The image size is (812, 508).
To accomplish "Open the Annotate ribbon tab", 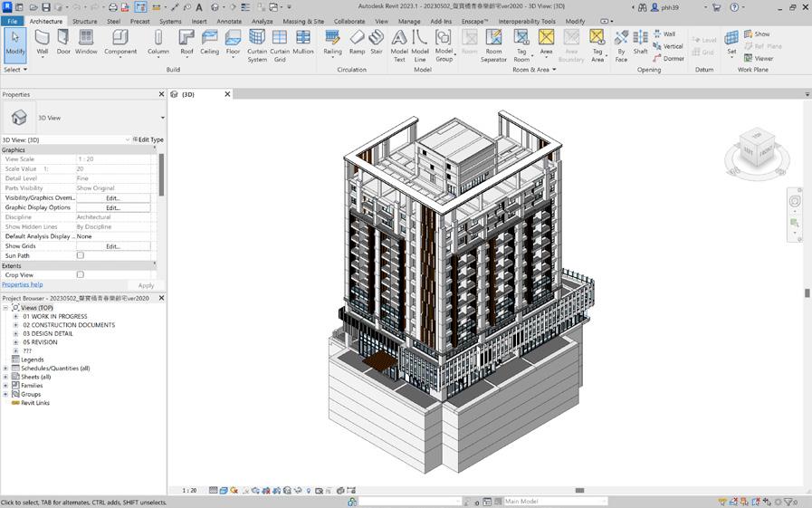I will pos(229,21).
